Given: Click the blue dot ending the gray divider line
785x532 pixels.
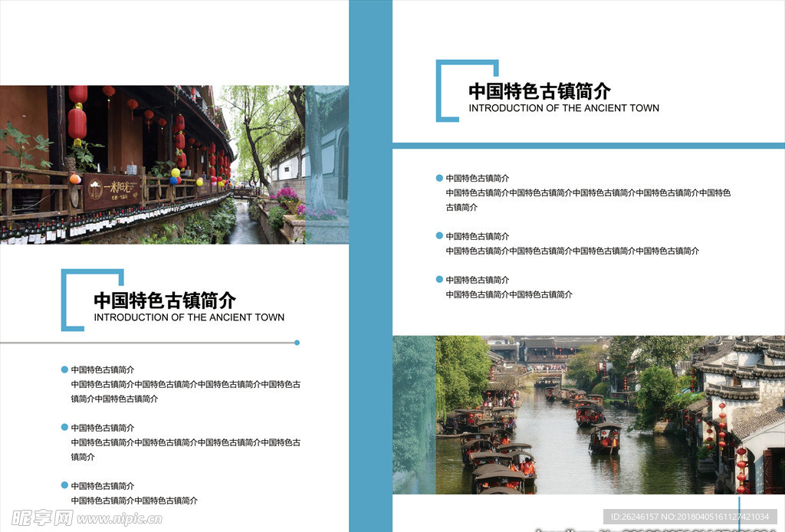Looking at the screenshot, I should click(x=297, y=343).
